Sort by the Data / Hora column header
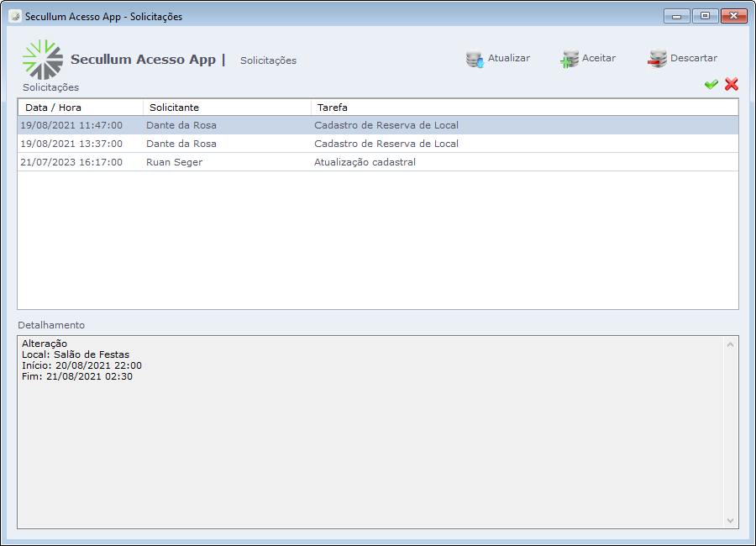756x546 pixels. pos(81,108)
